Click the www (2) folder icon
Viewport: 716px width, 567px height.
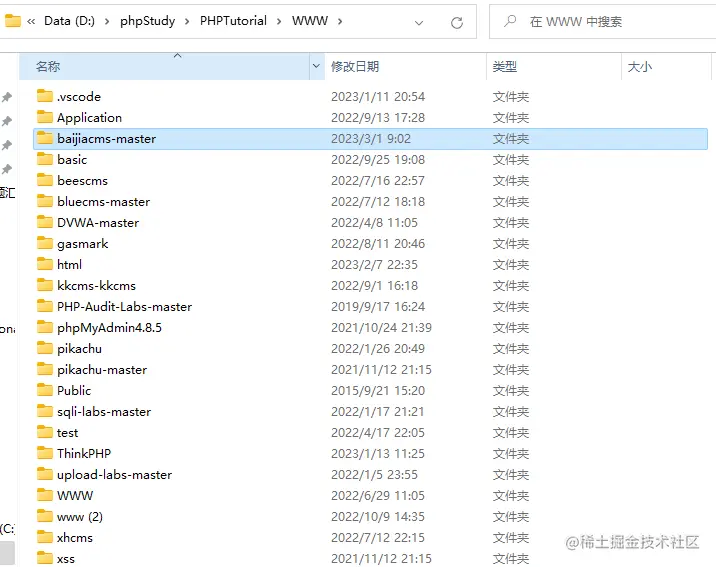click(x=45, y=516)
